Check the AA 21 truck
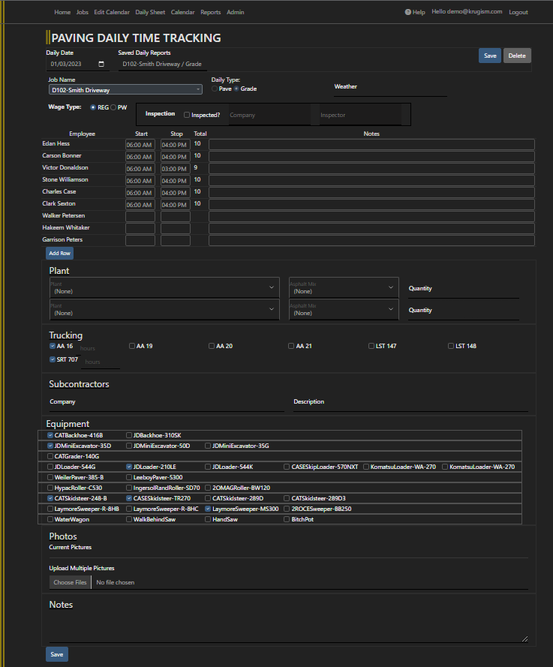The image size is (553, 667). (291, 346)
